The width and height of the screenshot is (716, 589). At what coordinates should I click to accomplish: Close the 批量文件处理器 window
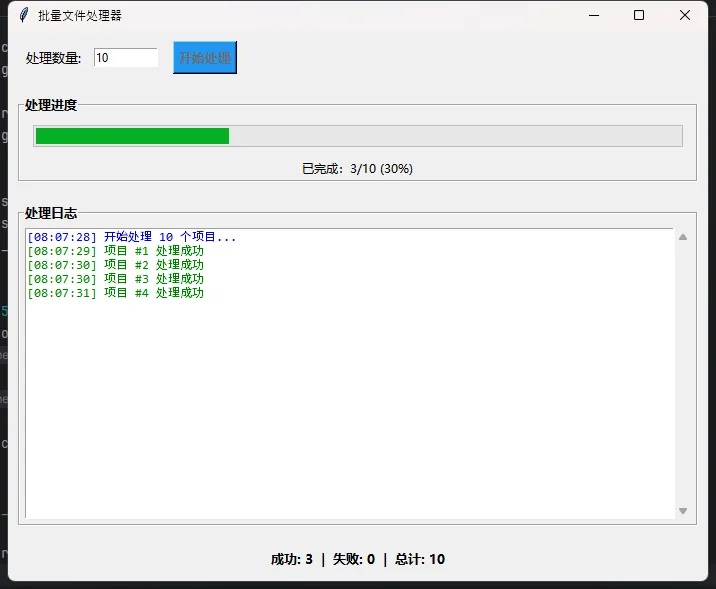pyautogui.click(x=685, y=15)
